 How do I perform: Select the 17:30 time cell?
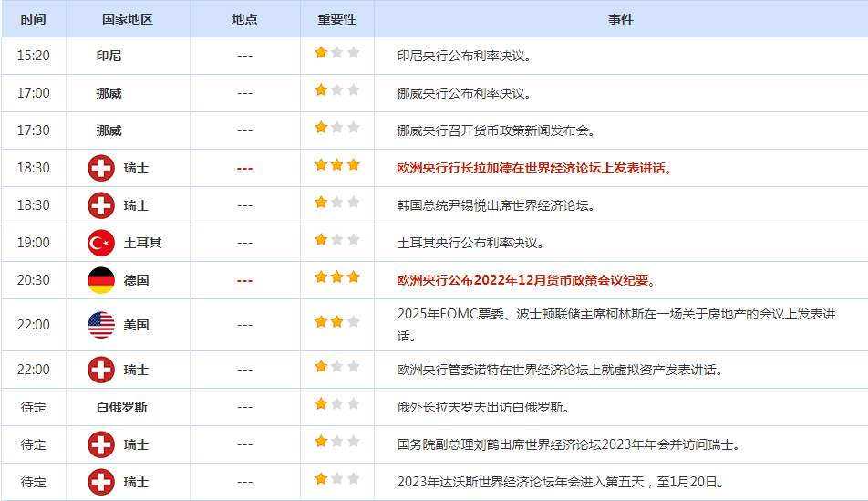pyautogui.click(x=33, y=130)
